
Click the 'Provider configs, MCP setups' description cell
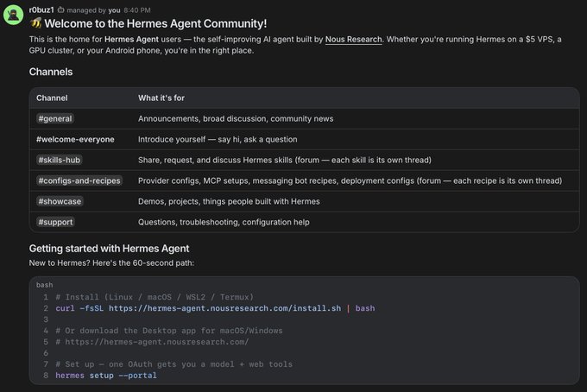(x=350, y=180)
